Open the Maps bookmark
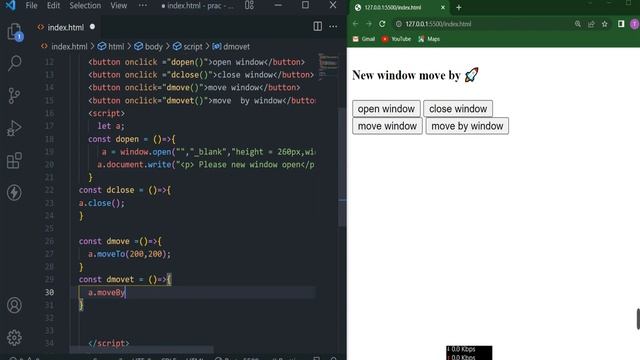The image size is (640, 360). [429, 39]
